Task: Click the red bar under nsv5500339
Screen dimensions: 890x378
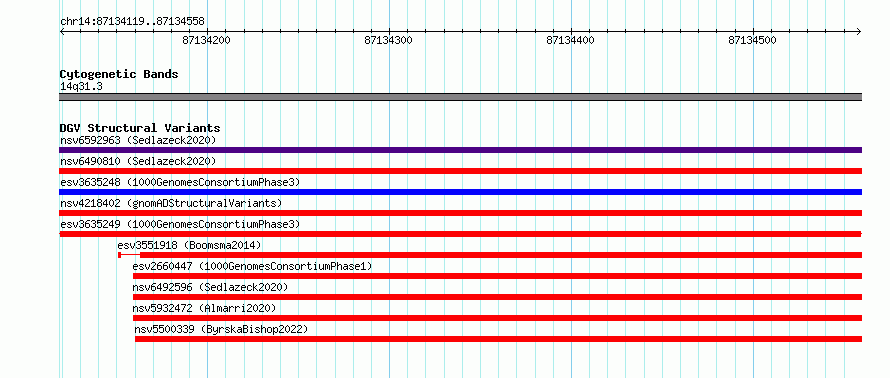Action: click(x=498, y=339)
